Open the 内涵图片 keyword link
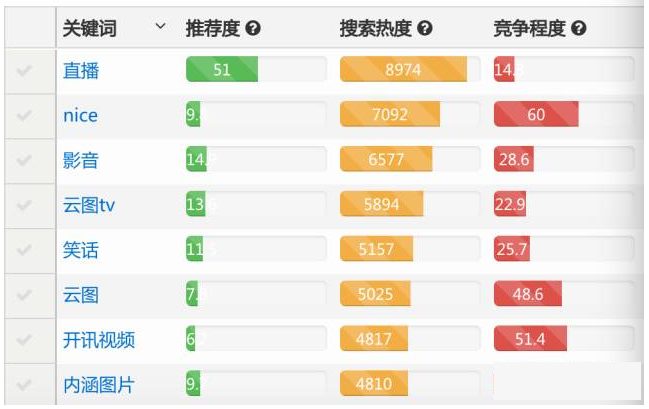Image resolution: width=649 pixels, height=409 pixels. click(99, 385)
